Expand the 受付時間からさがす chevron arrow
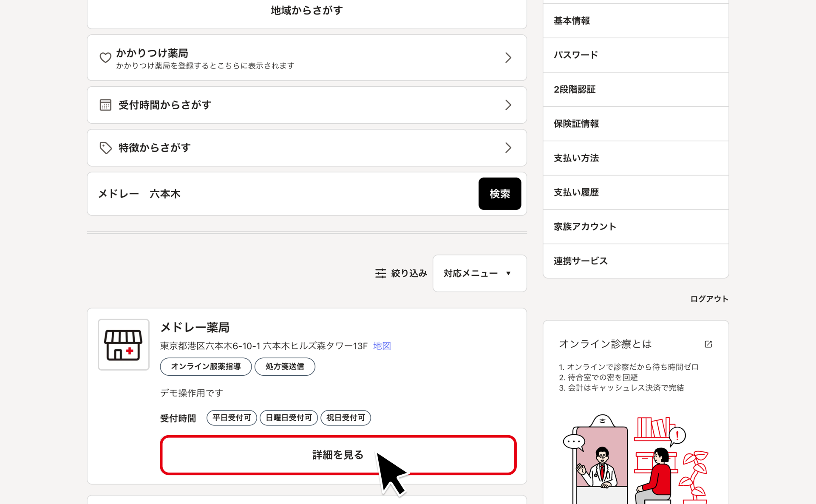816x504 pixels. pyautogui.click(x=508, y=105)
